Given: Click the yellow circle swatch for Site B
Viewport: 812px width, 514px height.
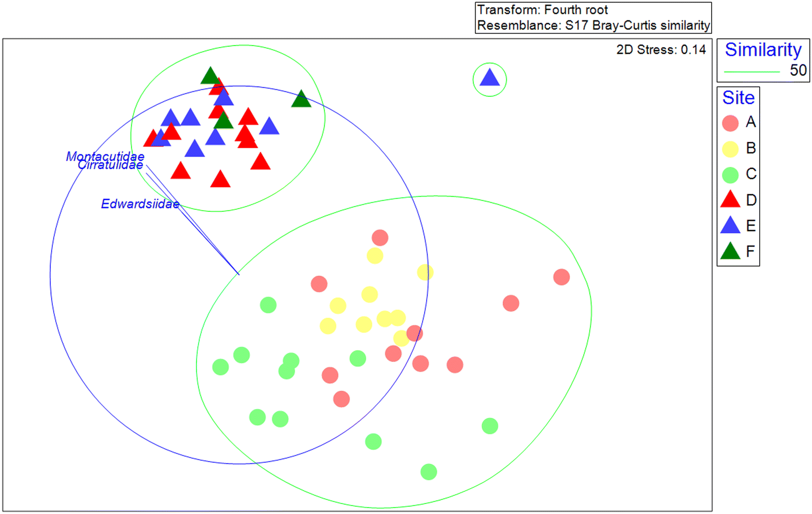Looking at the screenshot, I should click(x=730, y=149).
